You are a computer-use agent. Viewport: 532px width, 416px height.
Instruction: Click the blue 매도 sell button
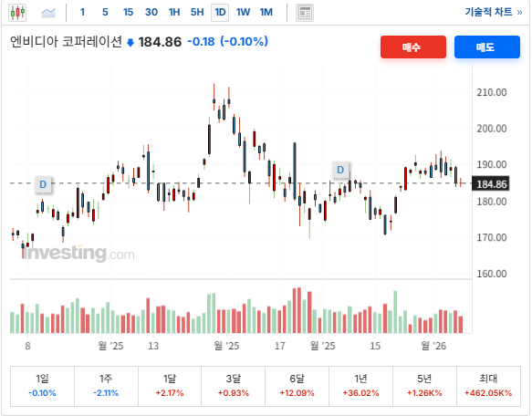pyautogui.click(x=487, y=47)
